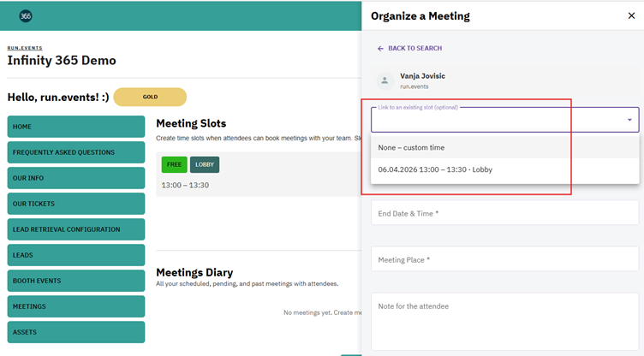Click the End Date & Time field
Image resolution: width=644 pixels, height=356 pixels.
pos(504,213)
